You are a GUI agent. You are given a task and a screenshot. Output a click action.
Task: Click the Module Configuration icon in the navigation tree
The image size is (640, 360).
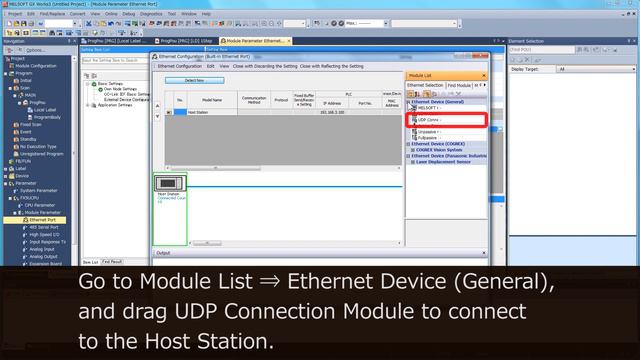(11, 66)
